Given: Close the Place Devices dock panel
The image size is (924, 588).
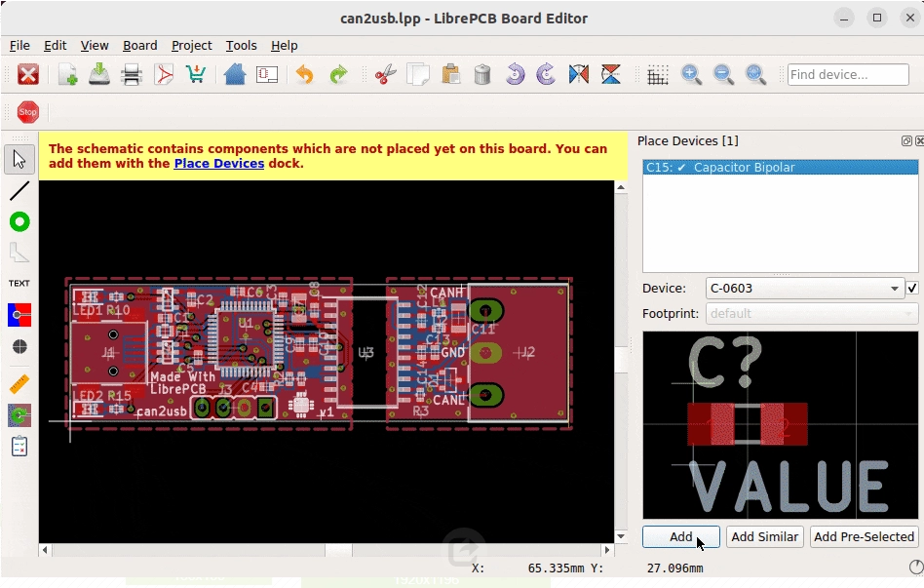Looking at the screenshot, I should coord(919,141).
